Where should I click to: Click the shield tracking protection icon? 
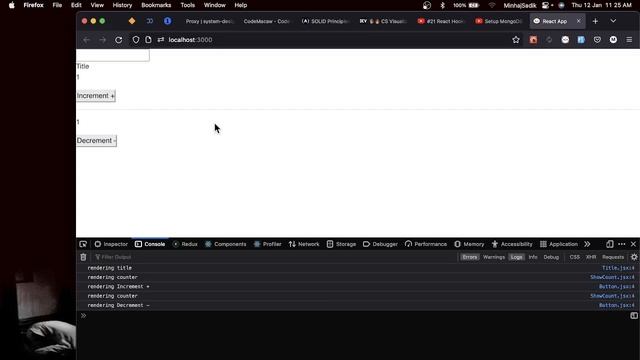[x=136, y=40]
